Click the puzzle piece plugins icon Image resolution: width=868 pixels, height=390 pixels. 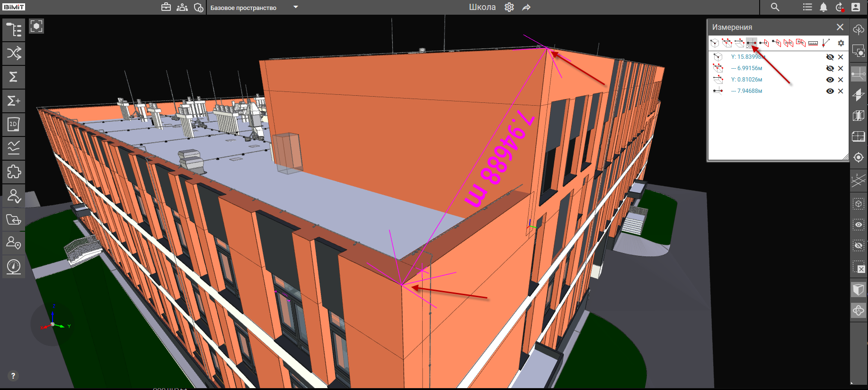coord(14,172)
